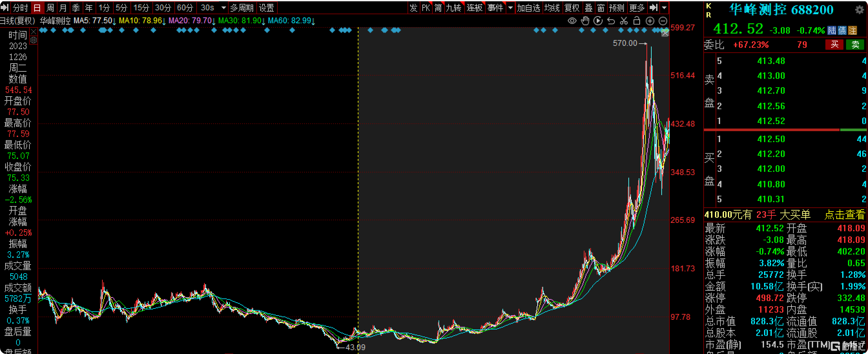Zoom out chart with the minus icon
Image resolution: width=868 pixels, height=354 pixels.
pyautogui.click(x=663, y=21)
